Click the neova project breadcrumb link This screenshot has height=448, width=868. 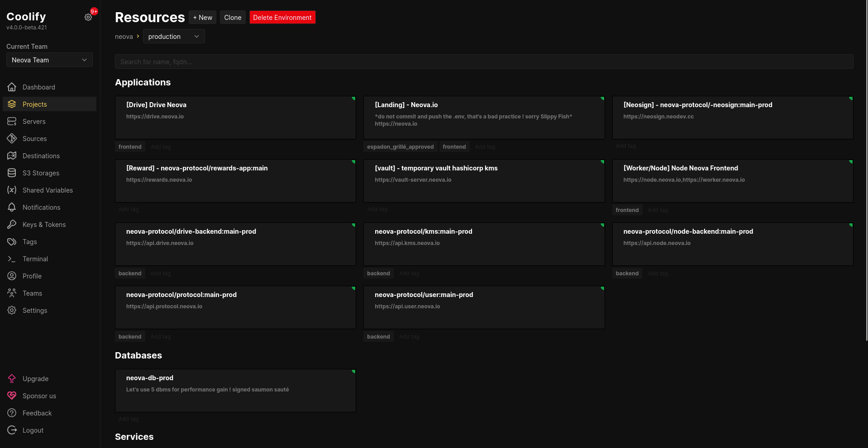point(124,37)
